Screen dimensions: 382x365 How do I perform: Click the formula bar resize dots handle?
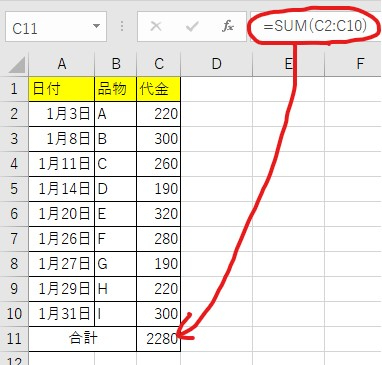pos(122,26)
